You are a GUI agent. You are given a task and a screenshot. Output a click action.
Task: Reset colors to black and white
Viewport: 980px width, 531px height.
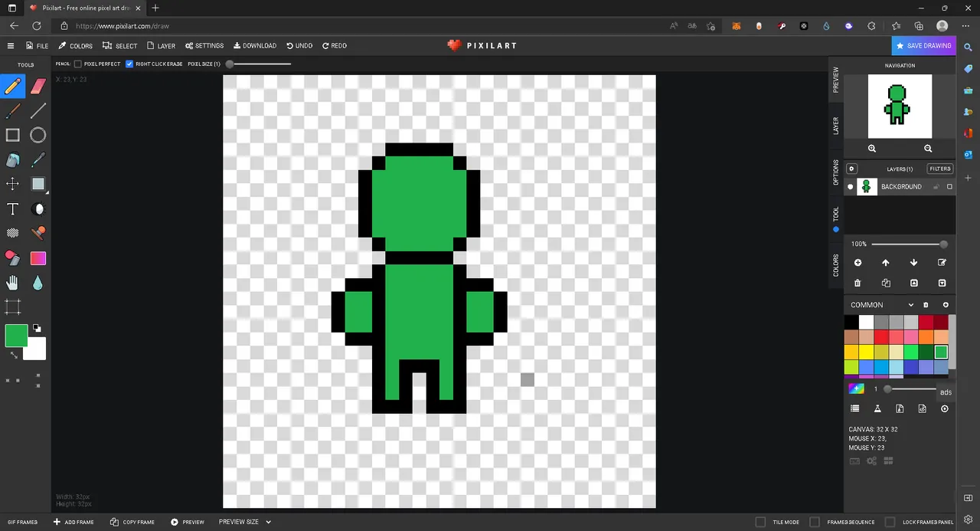point(37,328)
